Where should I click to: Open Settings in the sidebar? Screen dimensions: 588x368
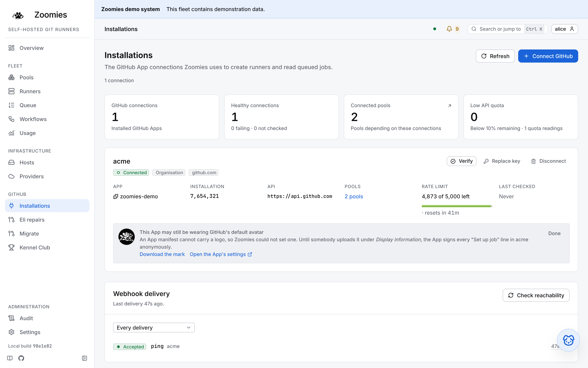tap(47, 332)
